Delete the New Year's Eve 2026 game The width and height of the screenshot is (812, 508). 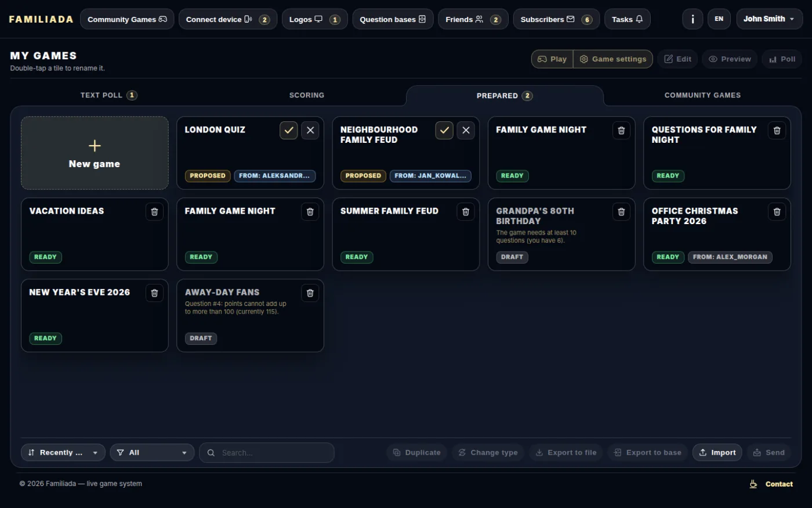click(154, 293)
